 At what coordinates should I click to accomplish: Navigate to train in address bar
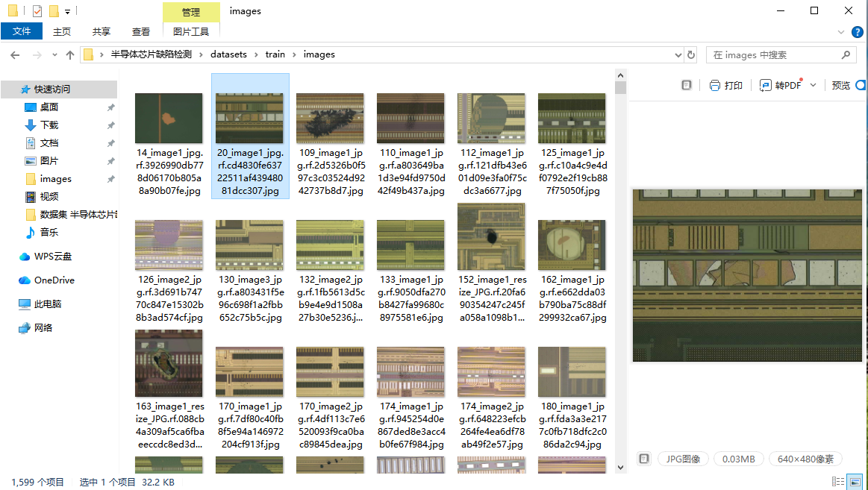pos(275,54)
